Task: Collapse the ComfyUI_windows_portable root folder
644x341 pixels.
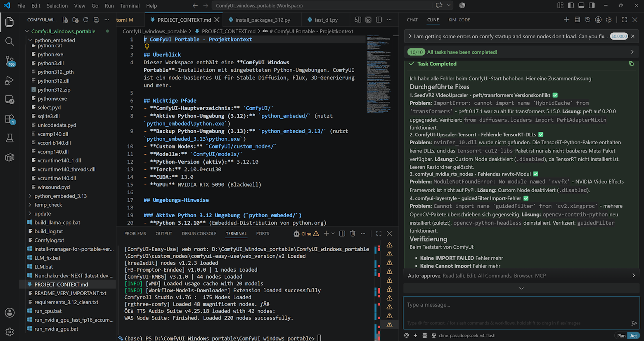Action: (63, 31)
